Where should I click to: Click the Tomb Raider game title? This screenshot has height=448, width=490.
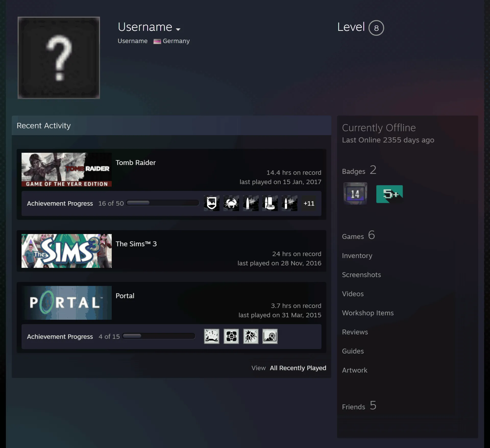[136, 163]
